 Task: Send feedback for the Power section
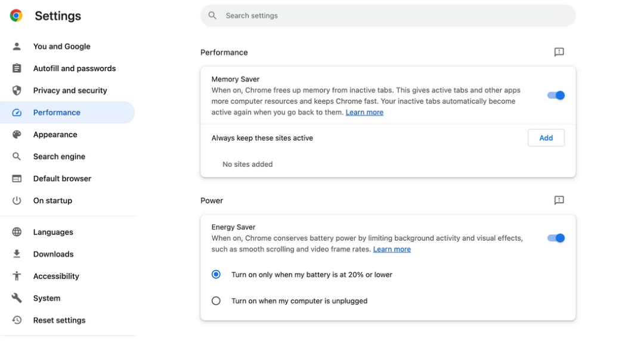click(559, 200)
